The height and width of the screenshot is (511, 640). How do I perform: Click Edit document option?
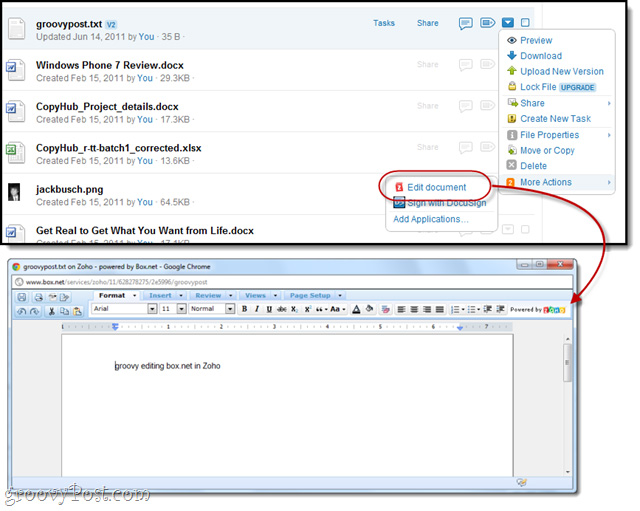point(436,187)
